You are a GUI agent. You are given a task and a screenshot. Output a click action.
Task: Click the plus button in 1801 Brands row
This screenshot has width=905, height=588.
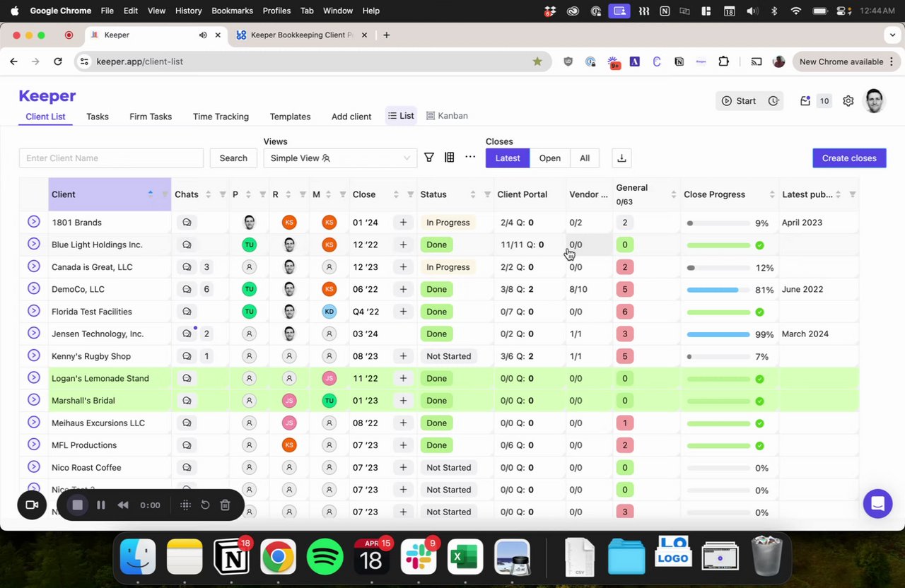point(403,223)
